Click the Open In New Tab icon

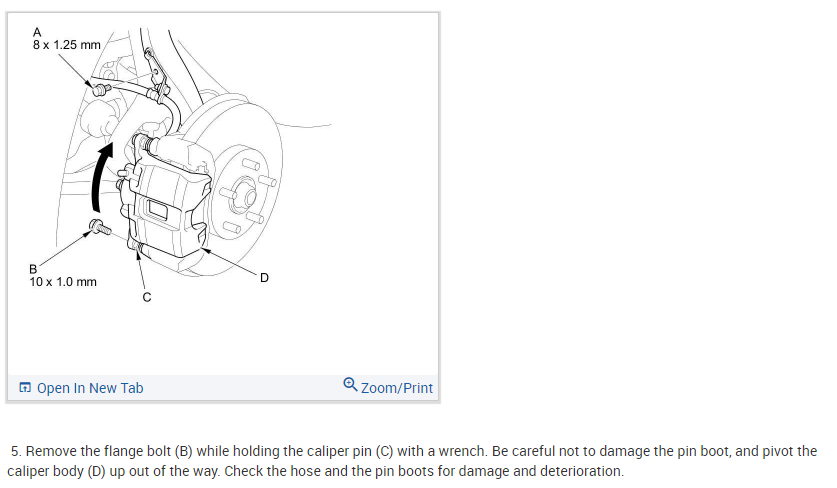pos(25,388)
